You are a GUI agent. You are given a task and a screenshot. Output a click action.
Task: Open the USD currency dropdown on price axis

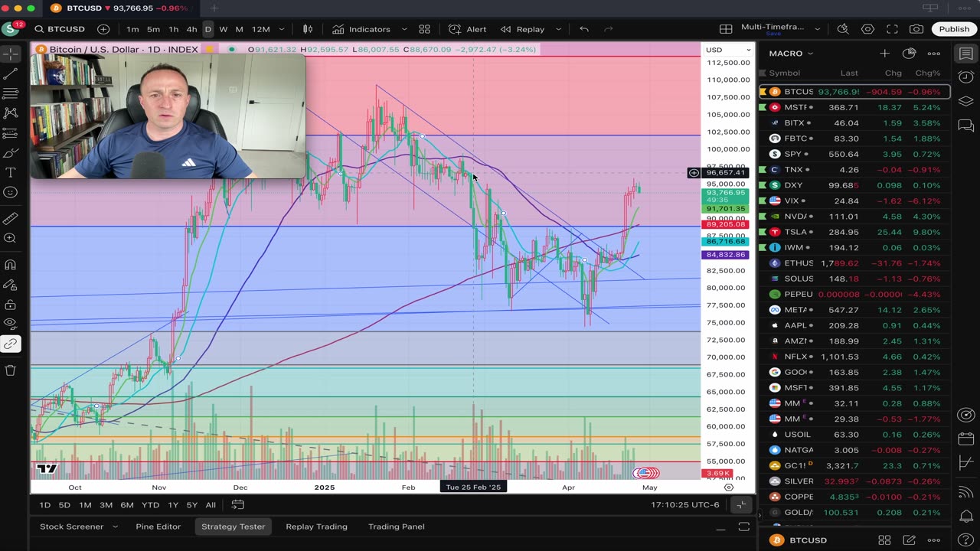(727, 50)
